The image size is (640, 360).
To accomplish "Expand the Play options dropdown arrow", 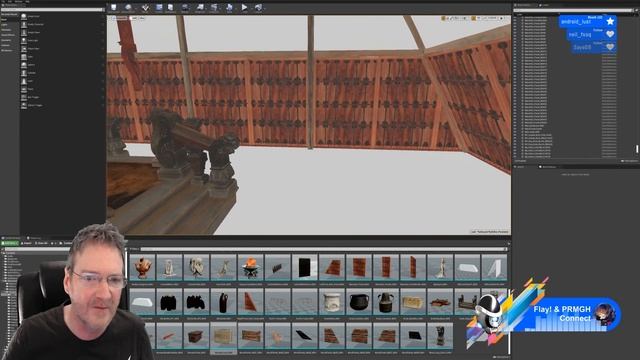I will point(251,8).
